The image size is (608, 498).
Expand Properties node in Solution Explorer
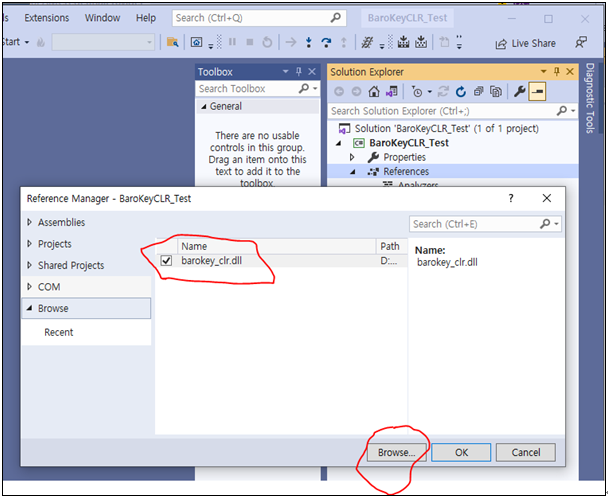352,157
